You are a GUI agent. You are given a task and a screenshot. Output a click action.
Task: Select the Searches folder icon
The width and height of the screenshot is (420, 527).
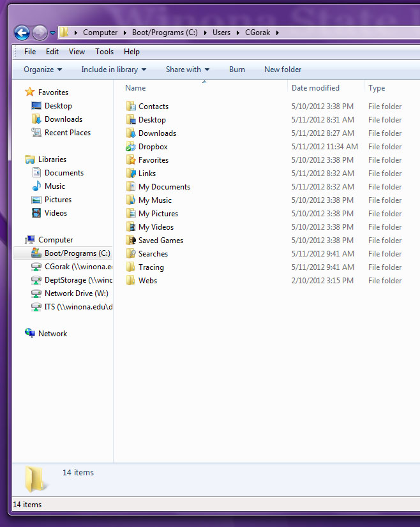[x=131, y=254]
